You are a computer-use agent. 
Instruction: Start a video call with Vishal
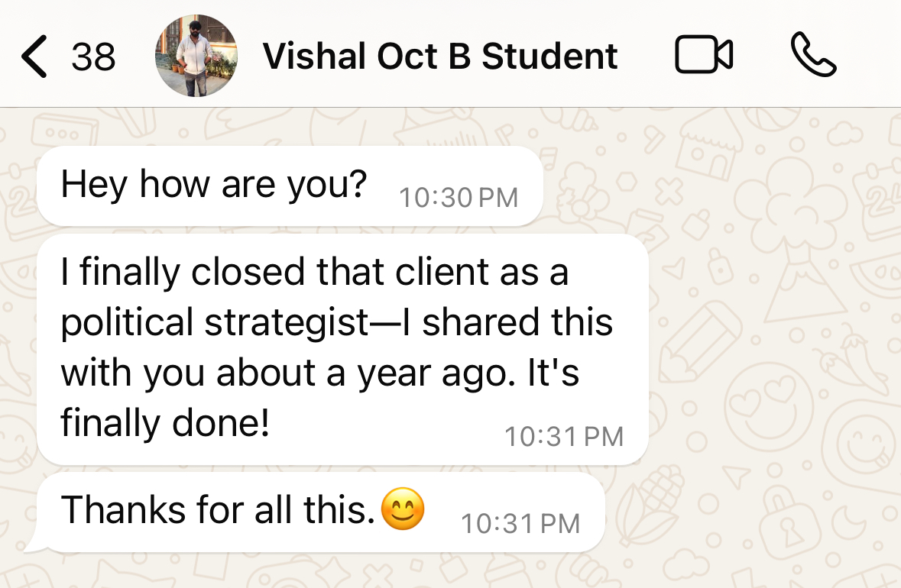(x=704, y=56)
